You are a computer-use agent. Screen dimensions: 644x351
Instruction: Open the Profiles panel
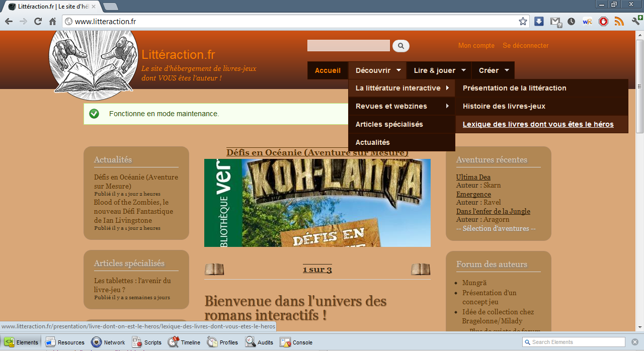223,342
